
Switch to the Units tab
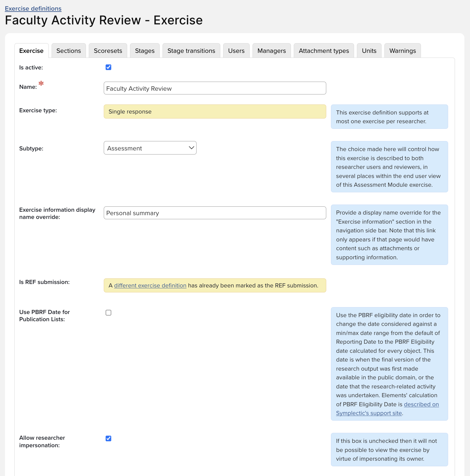369,51
